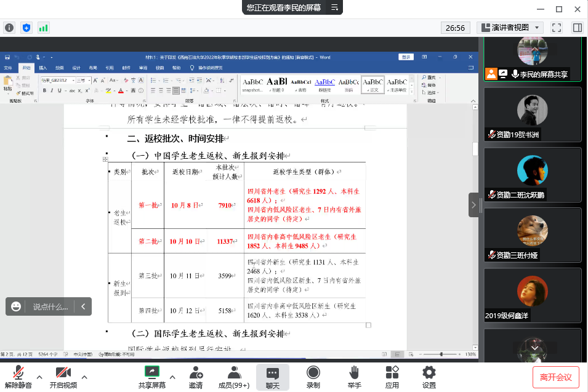Collapse the participant video strip arrow
Viewport: 588px width, 392px height.
[x=475, y=205]
